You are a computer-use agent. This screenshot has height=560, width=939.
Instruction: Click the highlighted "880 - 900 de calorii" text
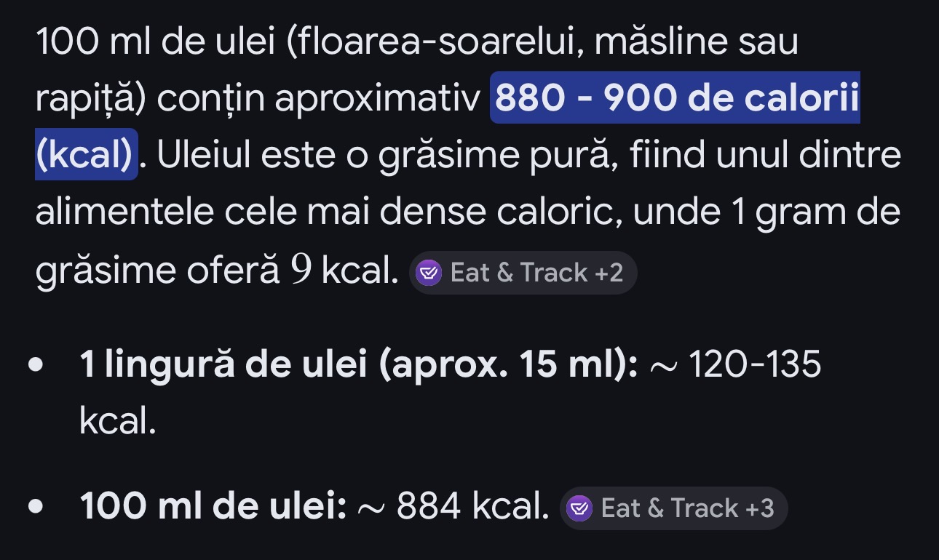(675, 98)
